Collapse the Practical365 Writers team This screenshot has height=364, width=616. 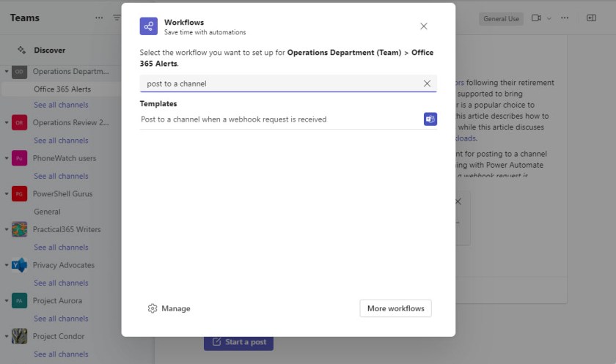[x=7, y=229]
